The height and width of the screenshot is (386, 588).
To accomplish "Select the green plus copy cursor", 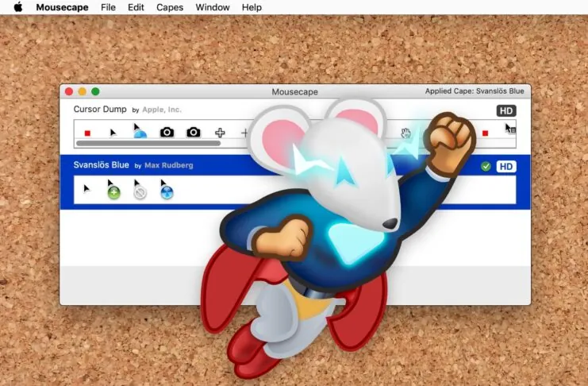I will (113, 189).
